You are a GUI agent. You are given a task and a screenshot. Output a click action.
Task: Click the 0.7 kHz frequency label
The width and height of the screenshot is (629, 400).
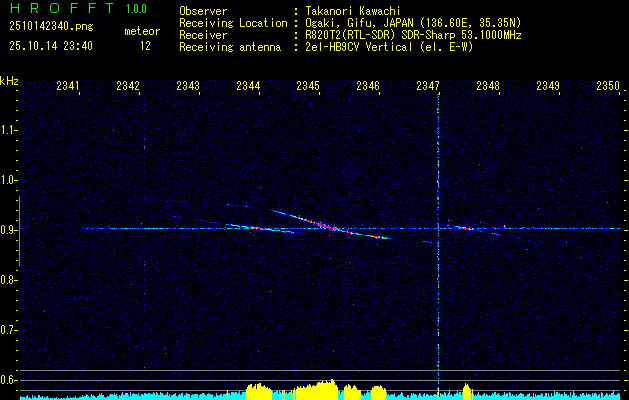pos(8,330)
